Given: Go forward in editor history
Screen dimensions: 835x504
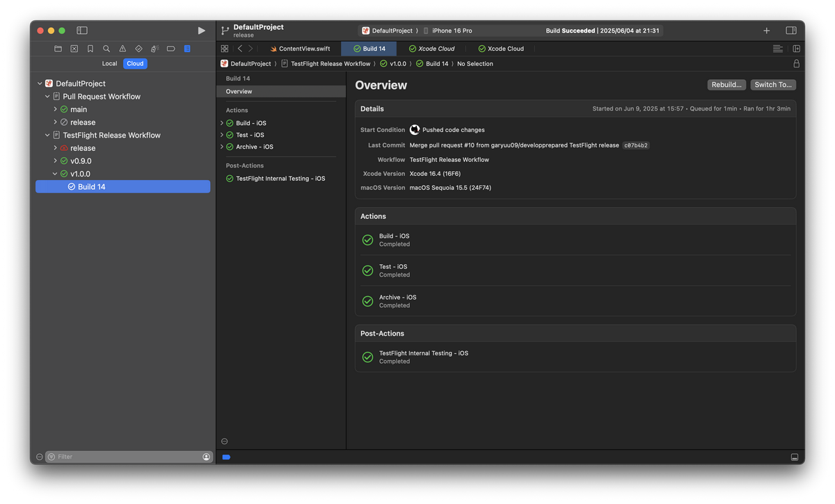Looking at the screenshot, I should (x=250, y=49).
